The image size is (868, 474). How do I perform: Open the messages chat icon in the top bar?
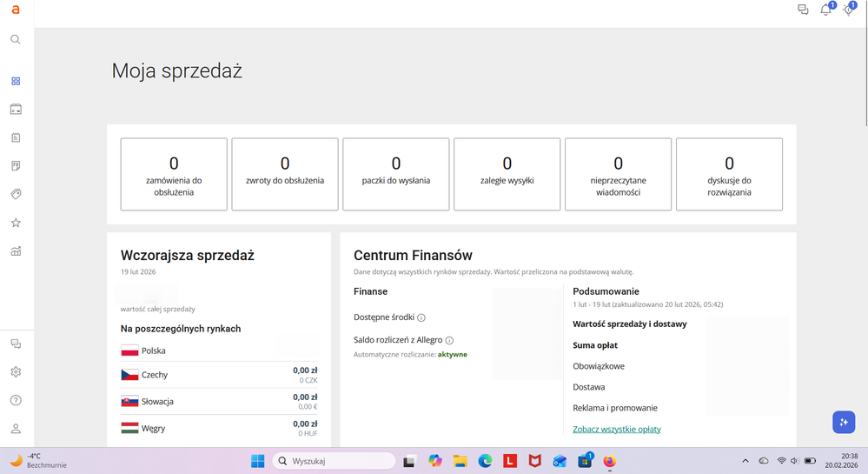(x=803, y=10)
